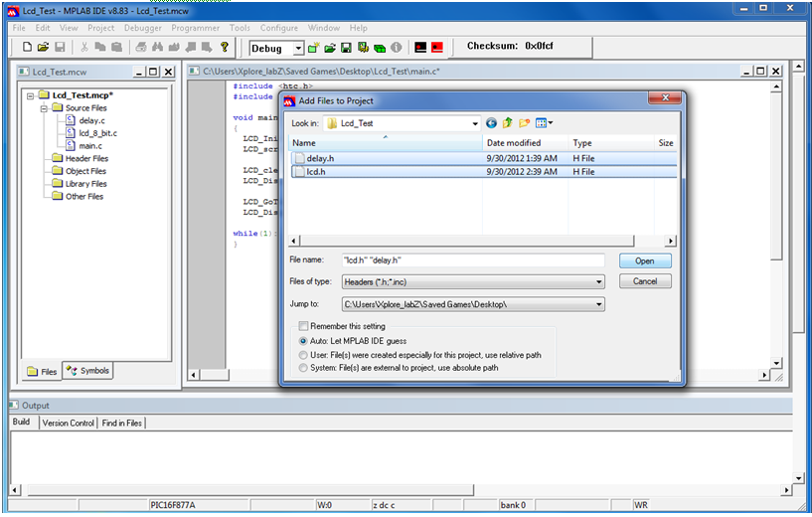Screen dimensions: 812x517
Task: Open the File menu
Action: click(x=19, y=28)
